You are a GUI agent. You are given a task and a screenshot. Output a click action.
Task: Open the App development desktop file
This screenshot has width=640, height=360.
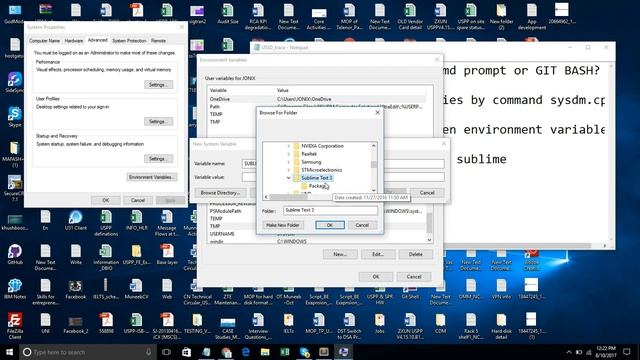[531, 16]
